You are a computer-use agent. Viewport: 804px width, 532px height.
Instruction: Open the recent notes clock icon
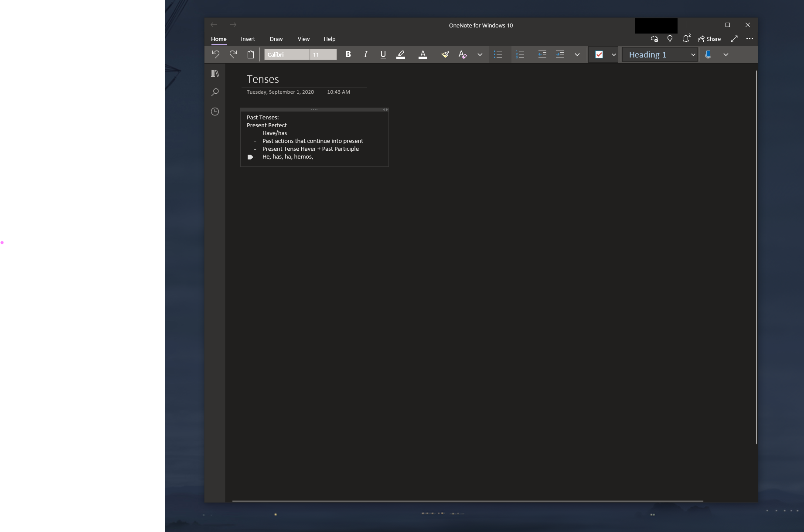[x=215, y=112]
